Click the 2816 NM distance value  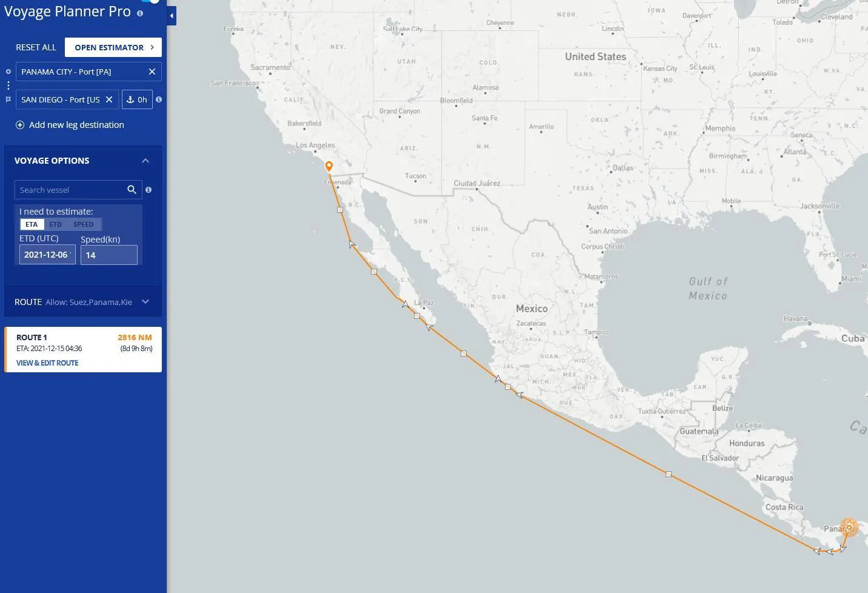click(135, 337)
